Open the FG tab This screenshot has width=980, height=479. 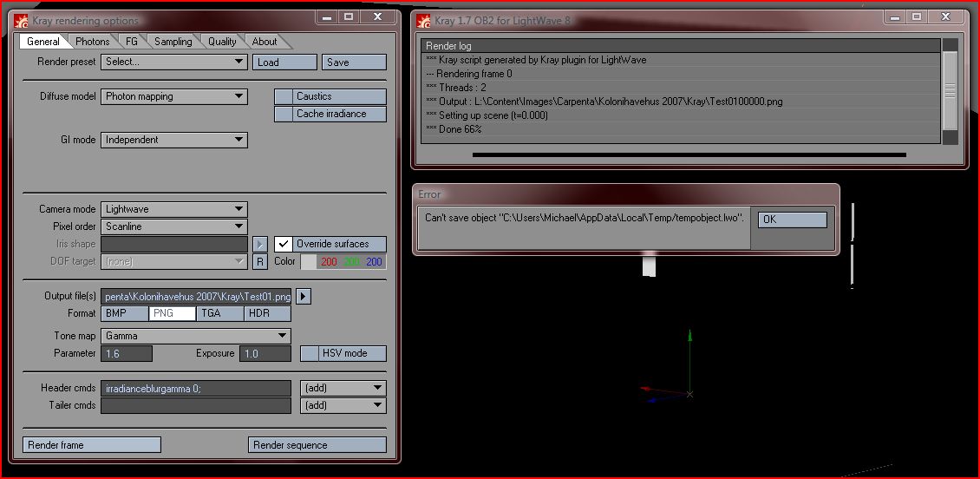coord(131,42)
